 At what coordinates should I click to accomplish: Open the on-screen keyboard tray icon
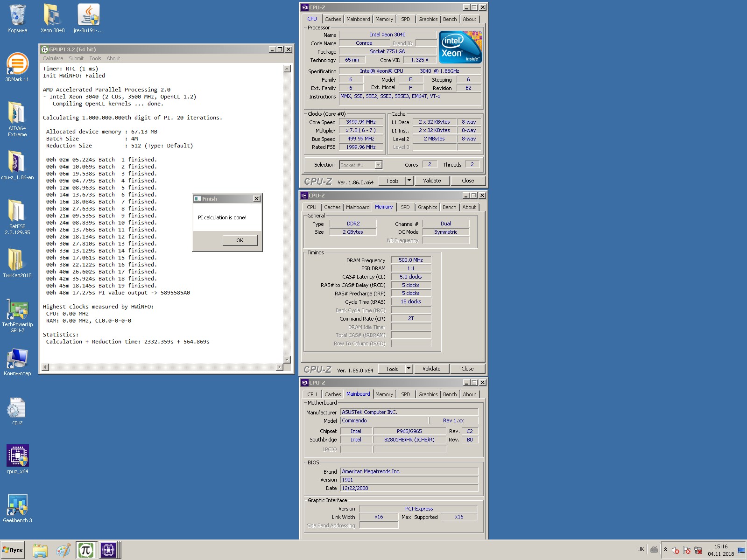(654, 549)
